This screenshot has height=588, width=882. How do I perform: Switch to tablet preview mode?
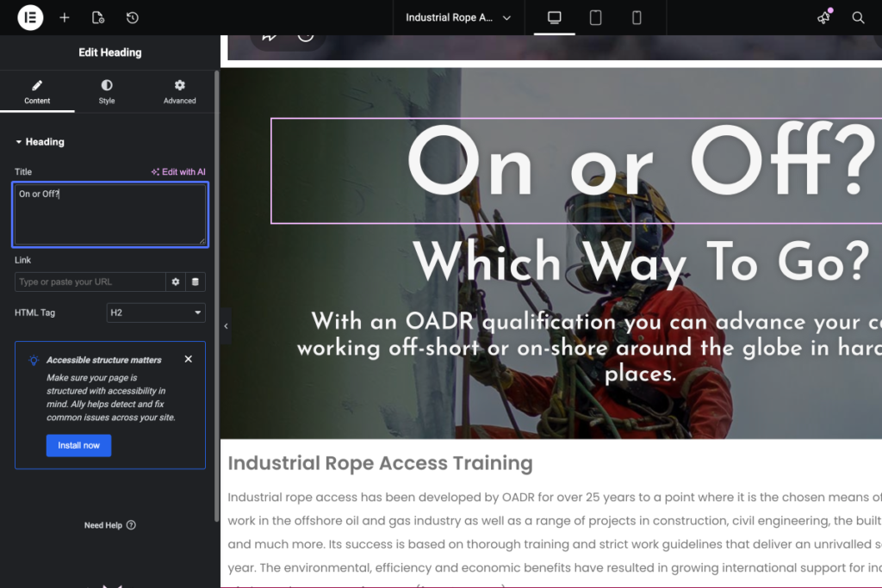click(x=595, y=17)
